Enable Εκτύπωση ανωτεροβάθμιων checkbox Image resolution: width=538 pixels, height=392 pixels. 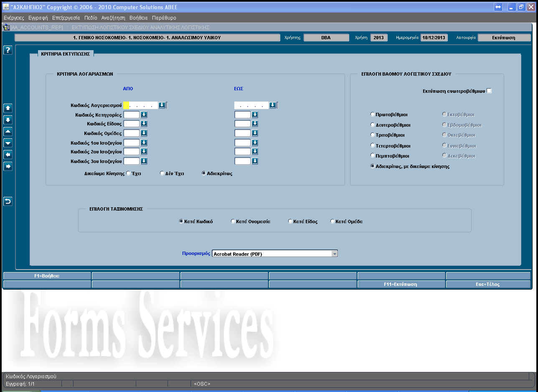[490, 91]
